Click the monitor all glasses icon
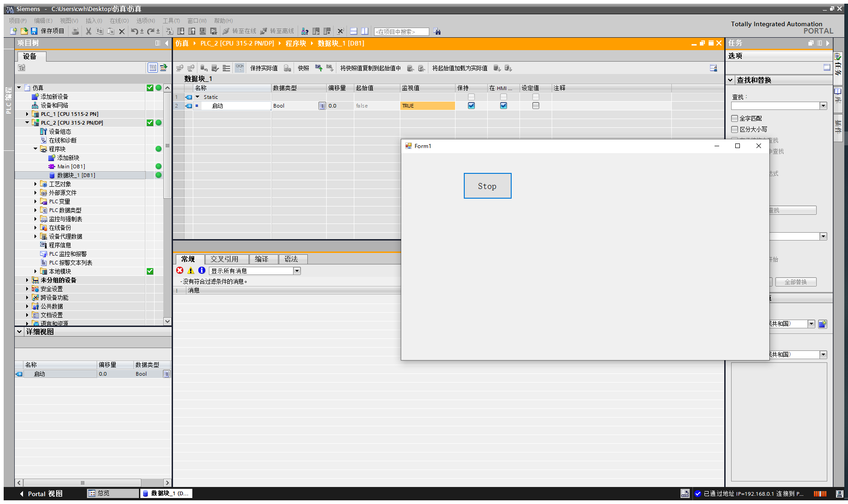The width and height of the screenshot is (848, 504). (240, 68)
